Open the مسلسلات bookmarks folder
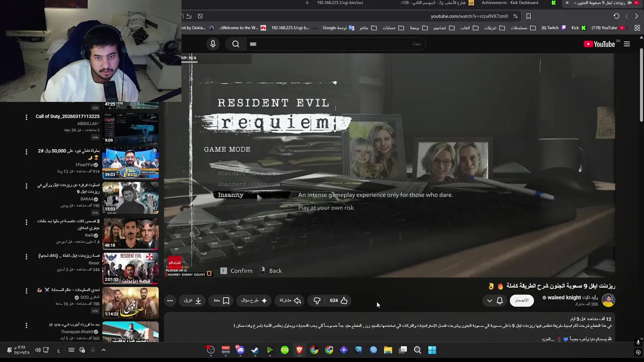Screen dimensions: 644x362 tap(523, 28)
